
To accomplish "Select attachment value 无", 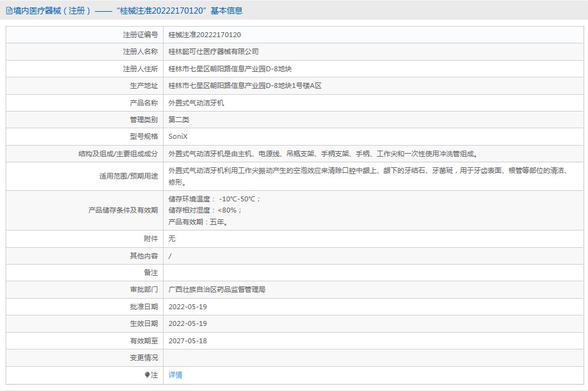I will (172, 239).
